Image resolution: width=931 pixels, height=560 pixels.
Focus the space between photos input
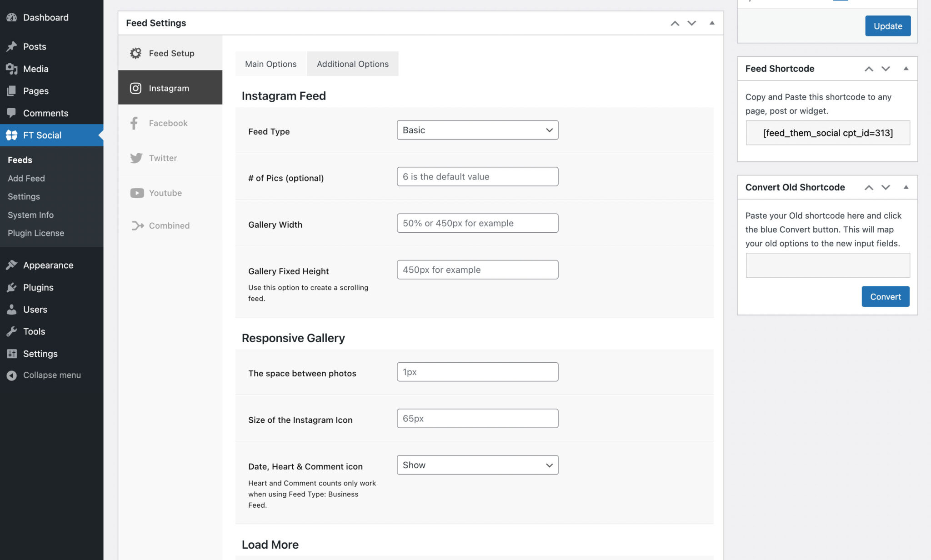coord(477,372)
